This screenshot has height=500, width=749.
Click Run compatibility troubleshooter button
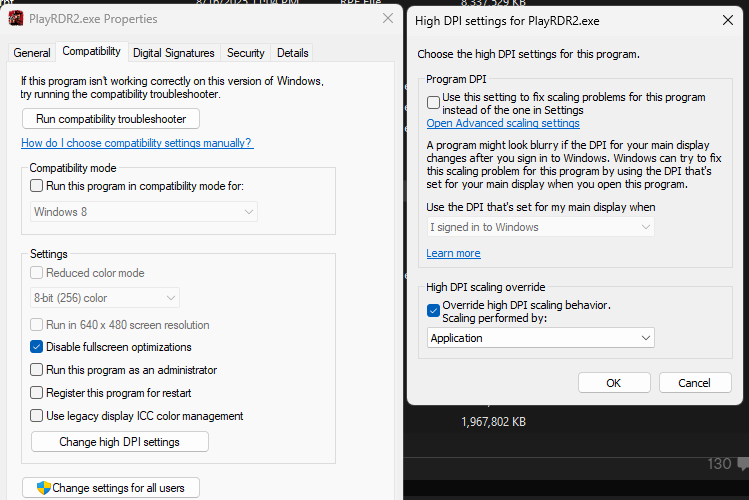tap(111, 118)
